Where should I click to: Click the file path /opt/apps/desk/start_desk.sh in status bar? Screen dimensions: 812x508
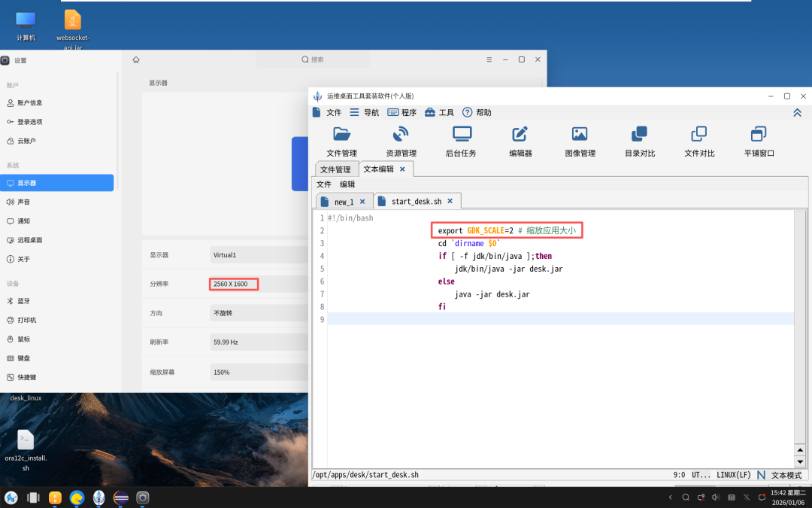[x=365, y=475]
